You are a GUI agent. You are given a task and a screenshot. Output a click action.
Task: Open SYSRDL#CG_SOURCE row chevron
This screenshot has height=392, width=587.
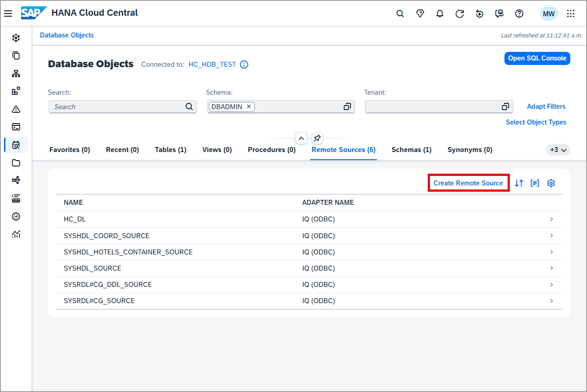click(552, 301)
